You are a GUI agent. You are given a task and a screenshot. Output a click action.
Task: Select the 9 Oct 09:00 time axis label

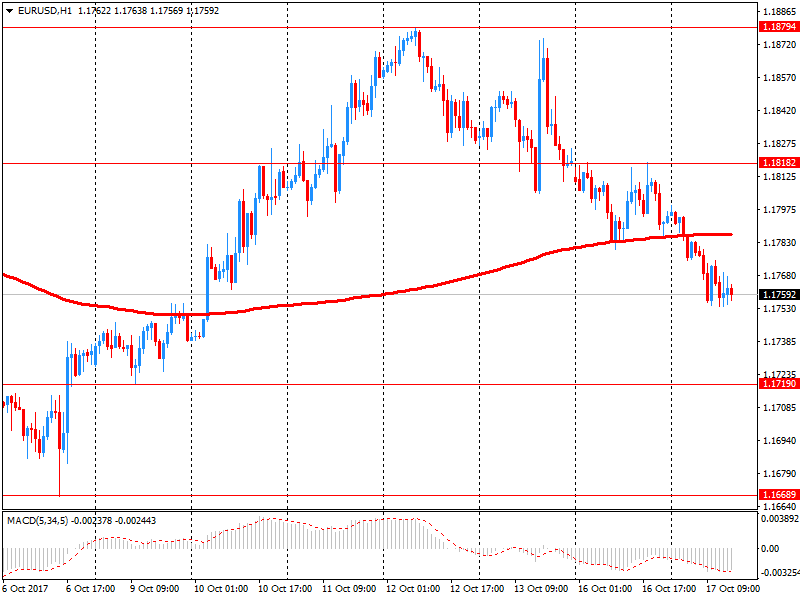(155, 589)
